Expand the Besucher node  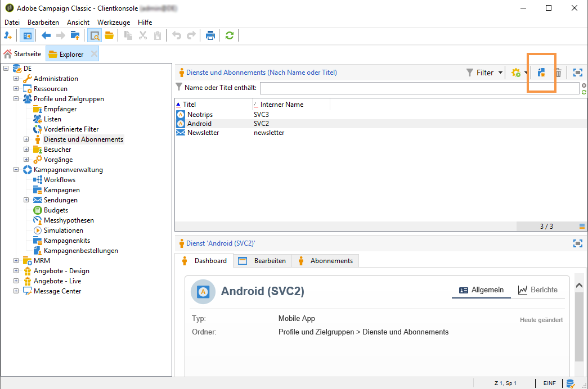(x=26, y=149)
